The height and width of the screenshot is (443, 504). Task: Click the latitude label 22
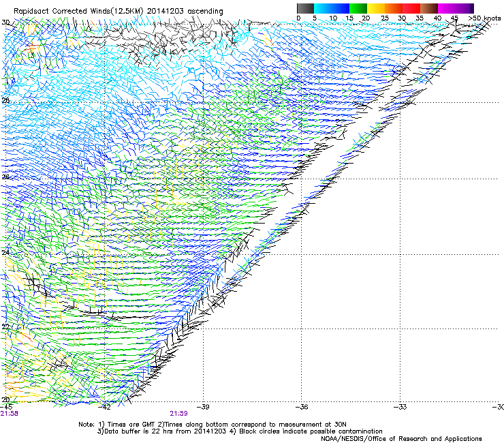click(x=5, y=327)
